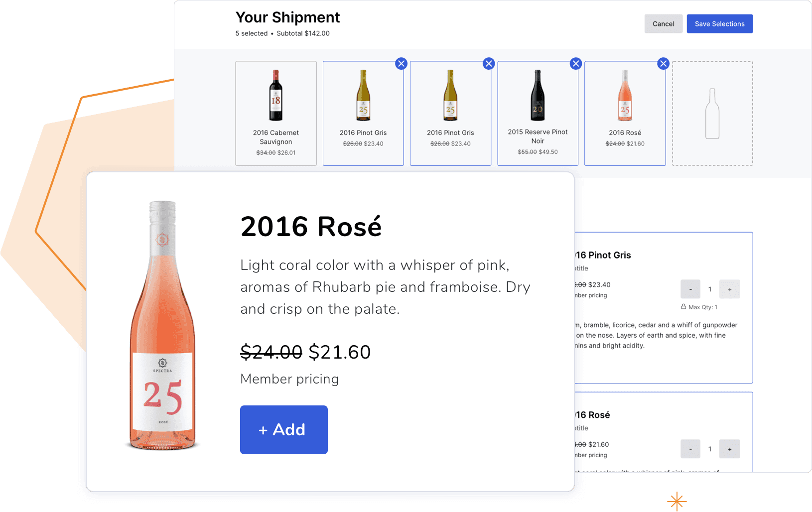Select the 2015 Reserve Pinot Noir bottle

538,95
